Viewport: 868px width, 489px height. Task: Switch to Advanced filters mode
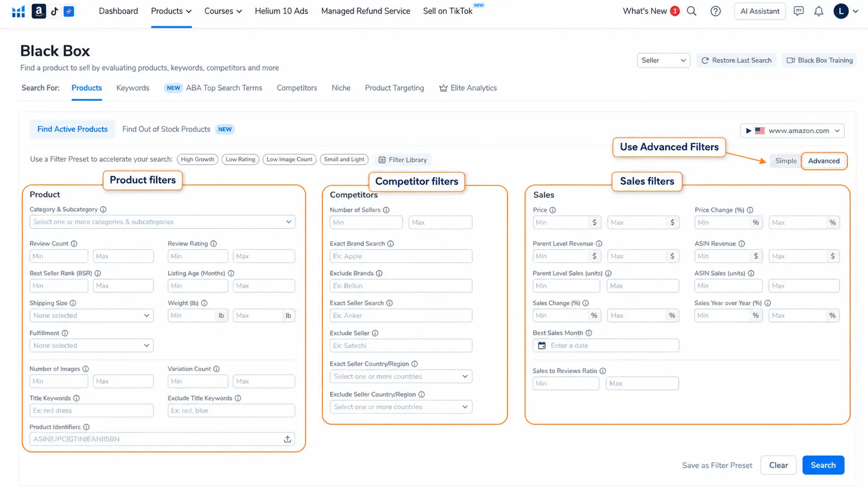click(824, 161)
